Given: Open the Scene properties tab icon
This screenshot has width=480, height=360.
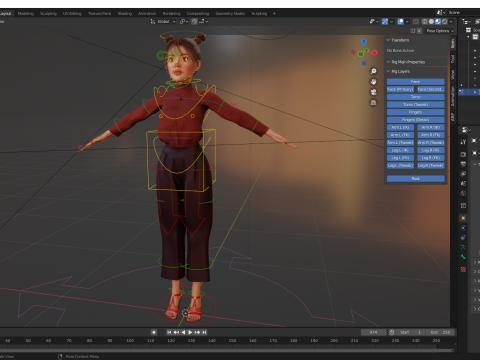Looking at the screenshot, I should coord(463,183).
